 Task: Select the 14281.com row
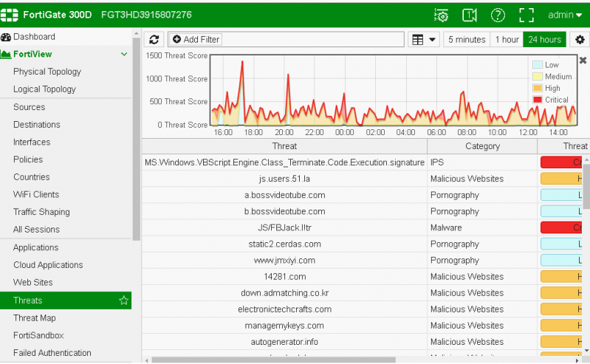pos(284,277)
